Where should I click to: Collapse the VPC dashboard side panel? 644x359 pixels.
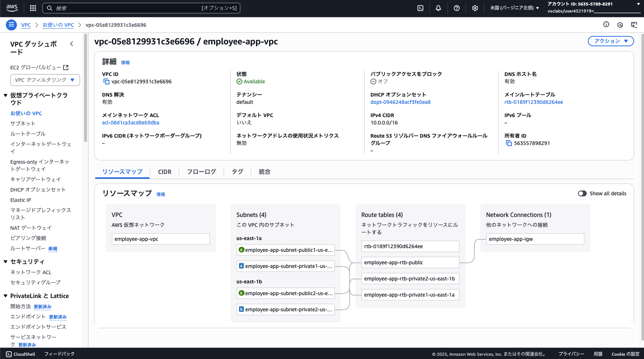(x=72, y=44)
